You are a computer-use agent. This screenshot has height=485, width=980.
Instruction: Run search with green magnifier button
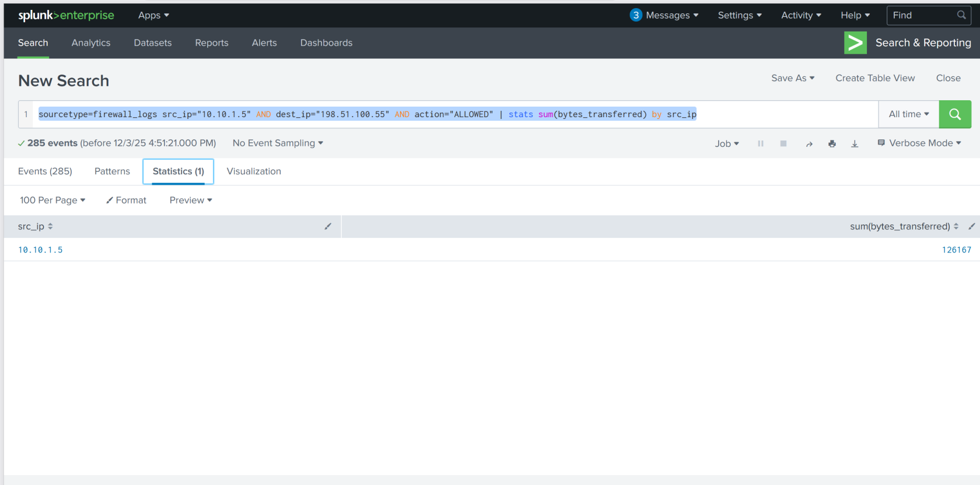pos(955,114)
